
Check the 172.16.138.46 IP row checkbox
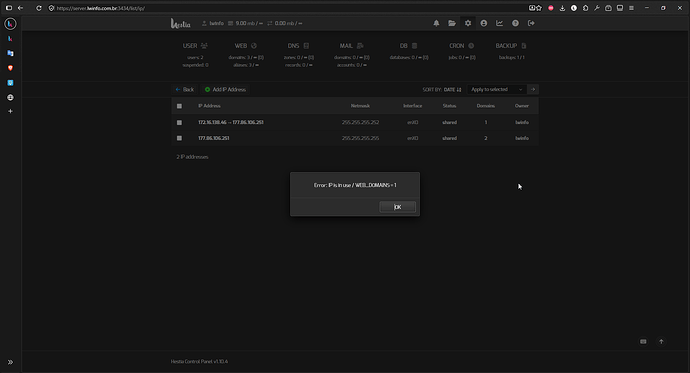(x=179, y=122)
